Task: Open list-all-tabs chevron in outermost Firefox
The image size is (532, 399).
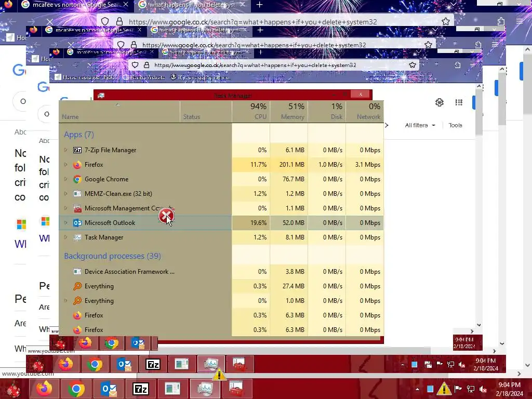Action: pos(453,4)
